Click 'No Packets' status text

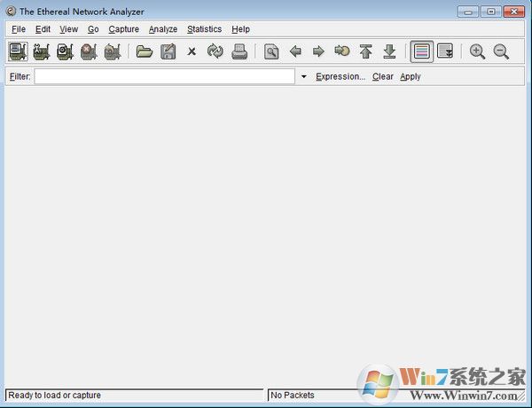293,396
